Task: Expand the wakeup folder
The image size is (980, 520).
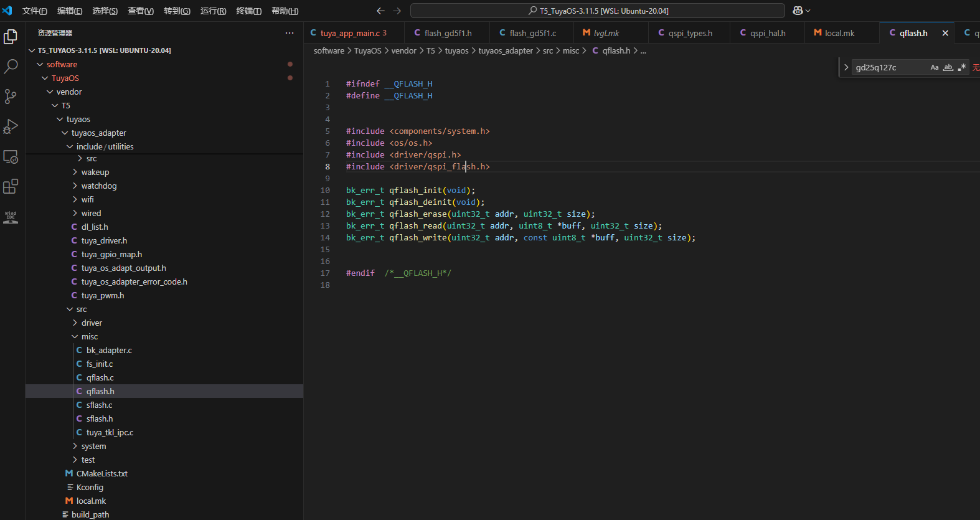Action: pyautogui.click(x=164, y=172)
